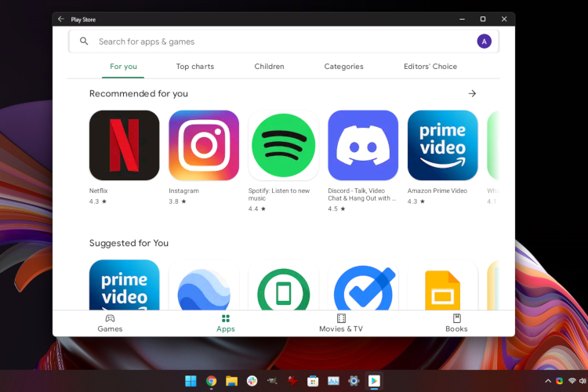This screenshot has width=588, height=392.
Task: Click the 'Recommended for you' heading
Action: coord(138,93)
